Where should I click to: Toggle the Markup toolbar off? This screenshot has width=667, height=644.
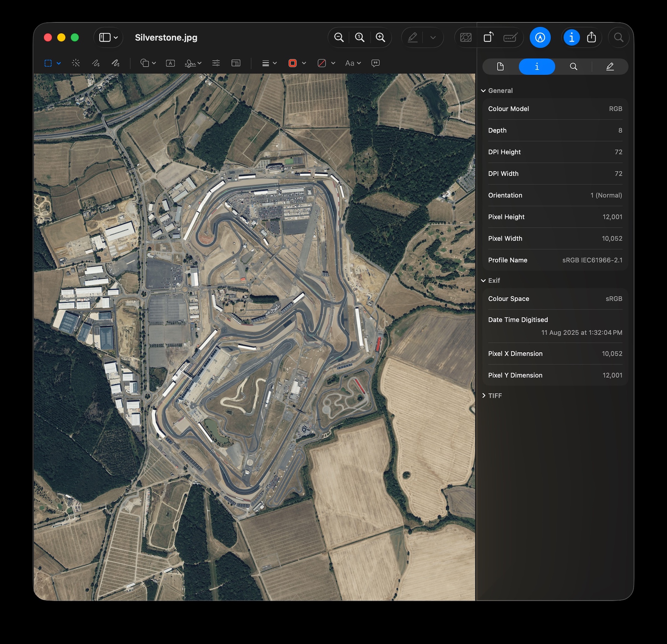[540, 37]
